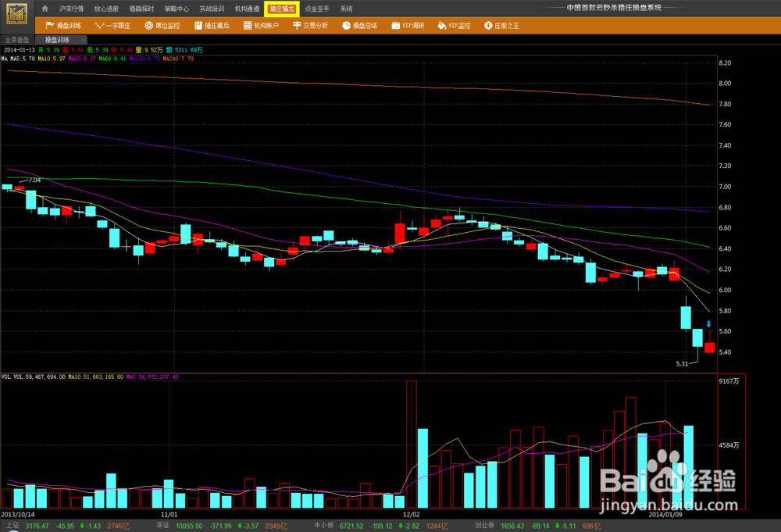Click 深证 index 10055.80 in status bar

point(189,526)
